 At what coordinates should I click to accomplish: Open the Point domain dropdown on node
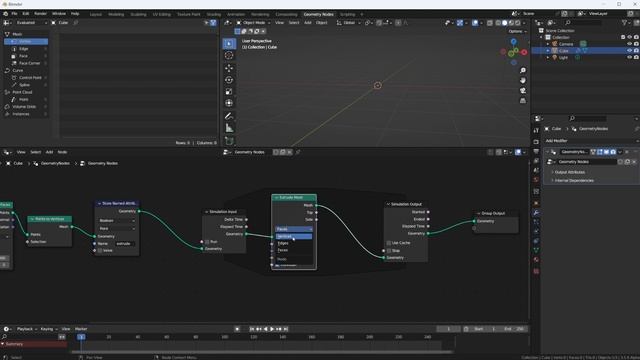pyautogui.click(x=117, y=229)
